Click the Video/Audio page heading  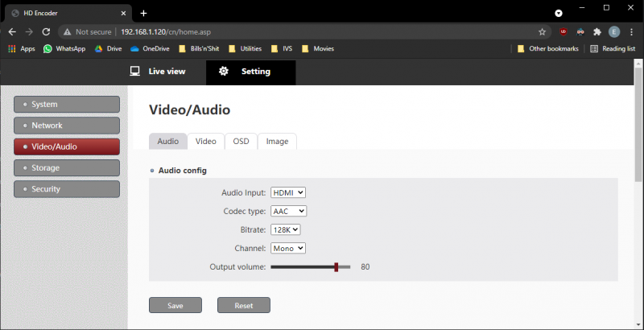pyautogui.click(x=189, y=109)
